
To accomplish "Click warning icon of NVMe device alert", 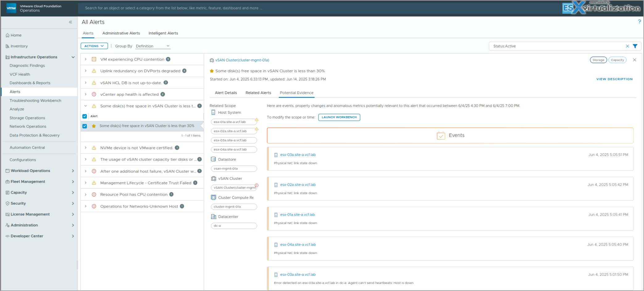I will [x=94, y=148].
